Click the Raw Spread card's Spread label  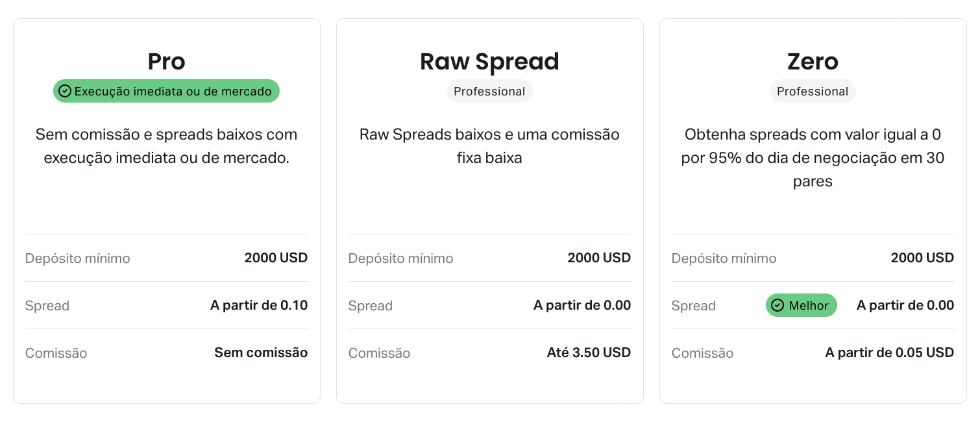point(371,306)
